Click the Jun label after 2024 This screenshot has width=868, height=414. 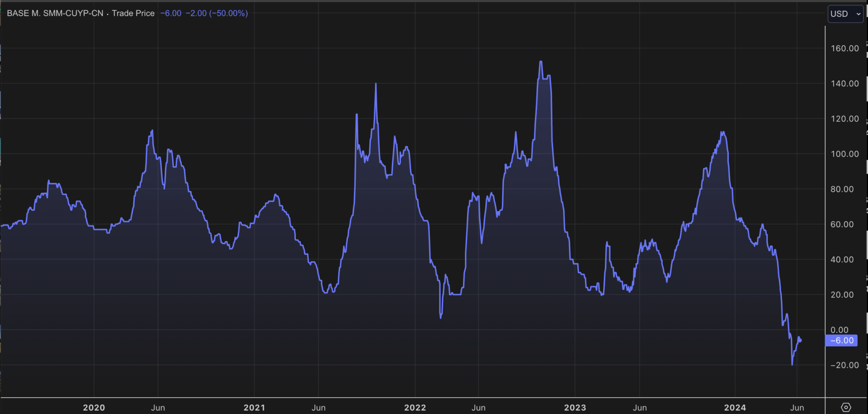pos(797,408)
